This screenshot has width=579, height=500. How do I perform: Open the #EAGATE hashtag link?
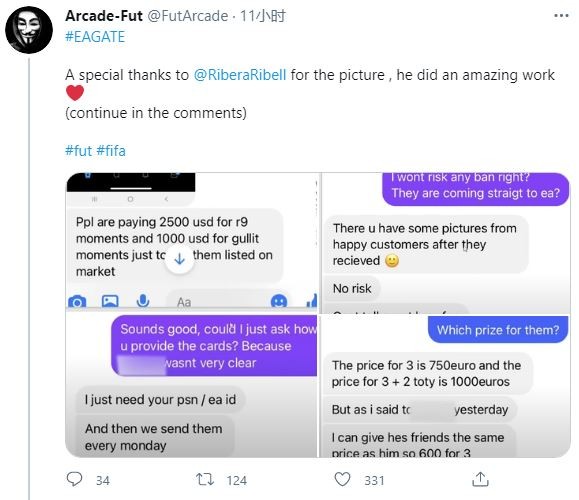coord(95,37)
